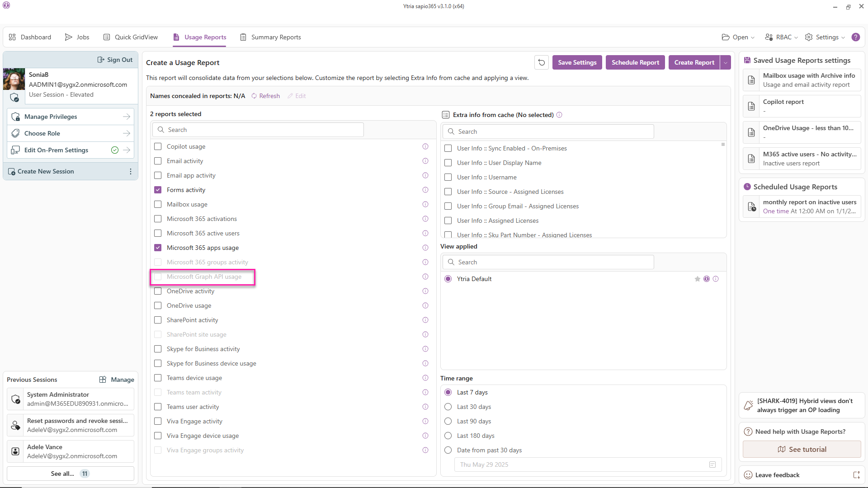Select the Last 180 days radio button
The image size is (868, 488).
[448, 436]
